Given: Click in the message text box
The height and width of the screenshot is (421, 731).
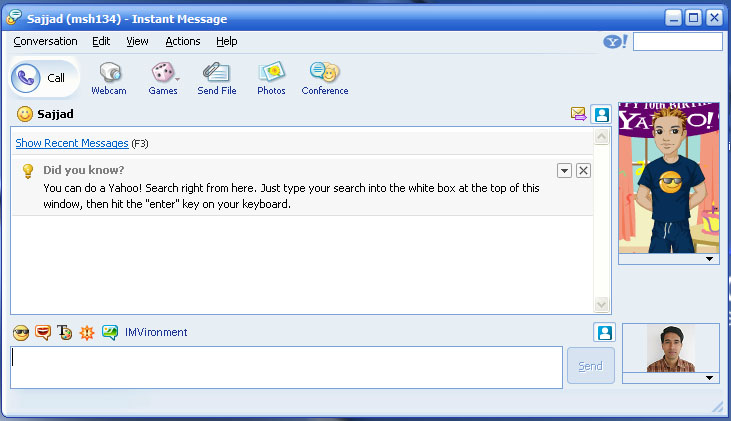Looking at the screenshot, I should tap(286, 367).
